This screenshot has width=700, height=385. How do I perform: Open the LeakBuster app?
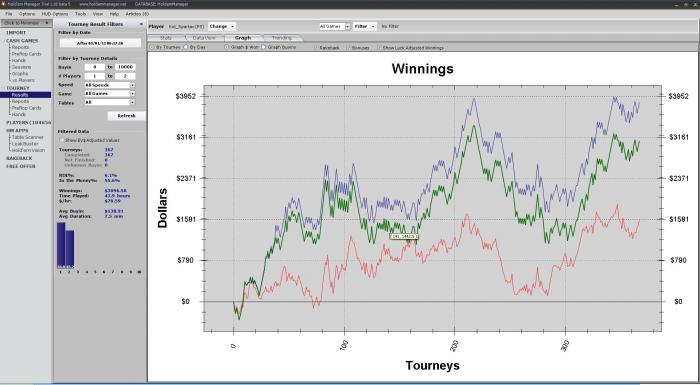(25, 144)
